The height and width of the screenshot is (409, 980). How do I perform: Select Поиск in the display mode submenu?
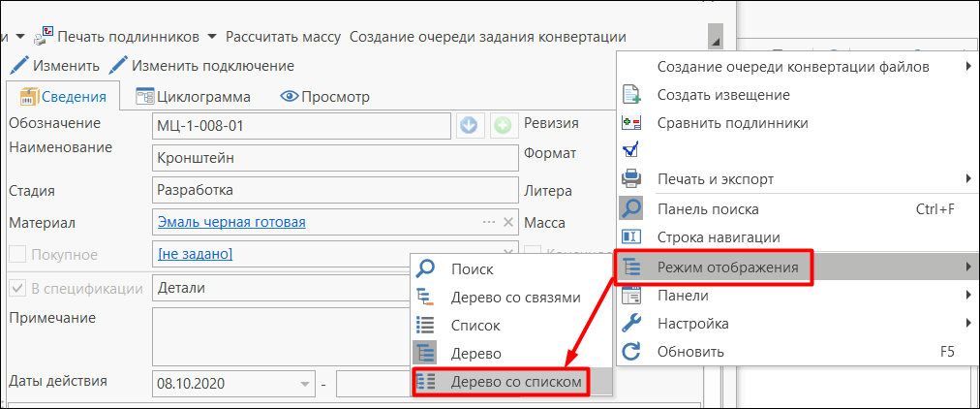pos(510,269)
